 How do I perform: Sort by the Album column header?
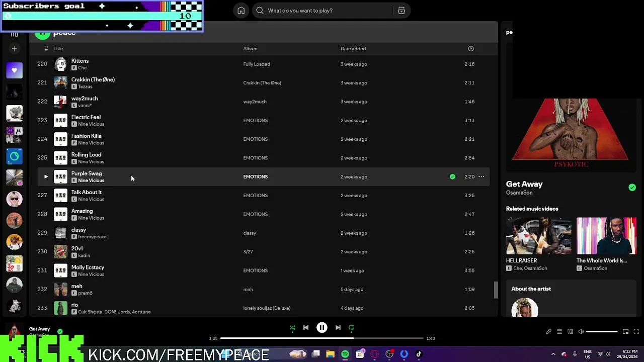(x=250, y=49)
